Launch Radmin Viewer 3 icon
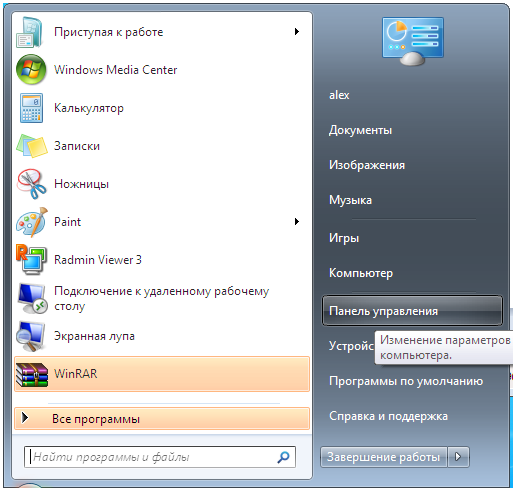The height and width of the screenshot is (492, 515). [x=31, y=260]
